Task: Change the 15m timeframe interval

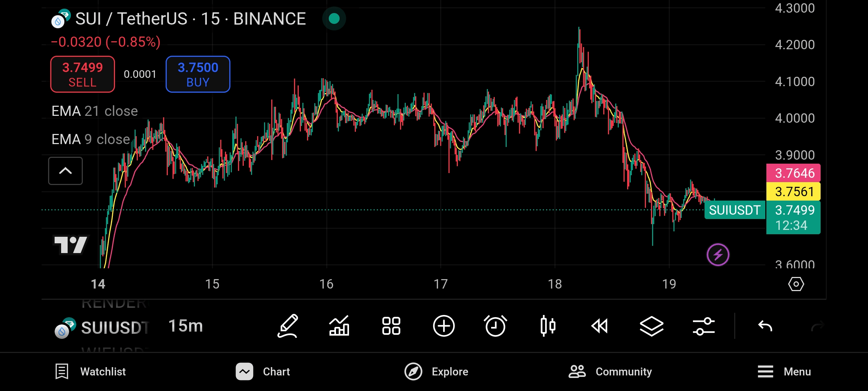Action: 186,326
